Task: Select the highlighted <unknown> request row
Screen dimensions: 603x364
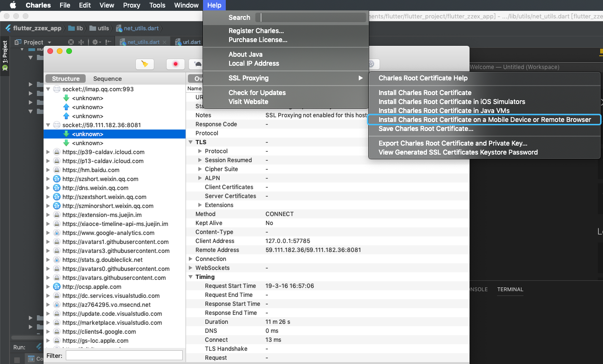Action: point(115,134)
